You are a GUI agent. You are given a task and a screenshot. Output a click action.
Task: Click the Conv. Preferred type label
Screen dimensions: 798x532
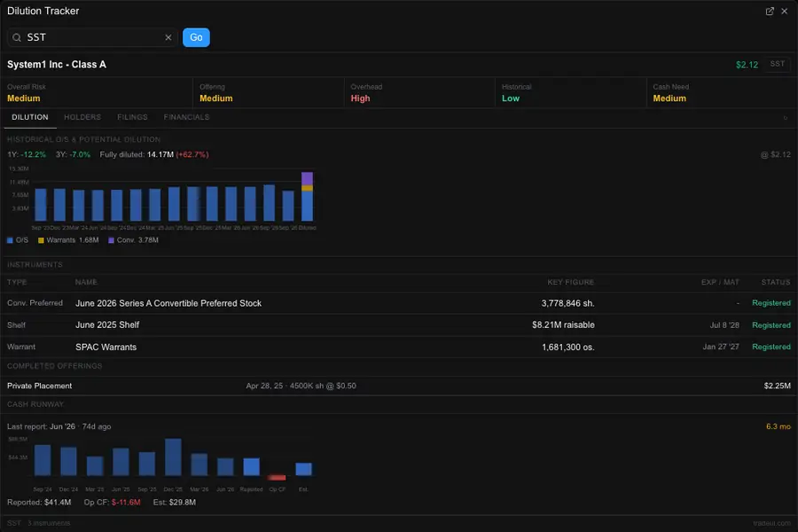(35, 303)
